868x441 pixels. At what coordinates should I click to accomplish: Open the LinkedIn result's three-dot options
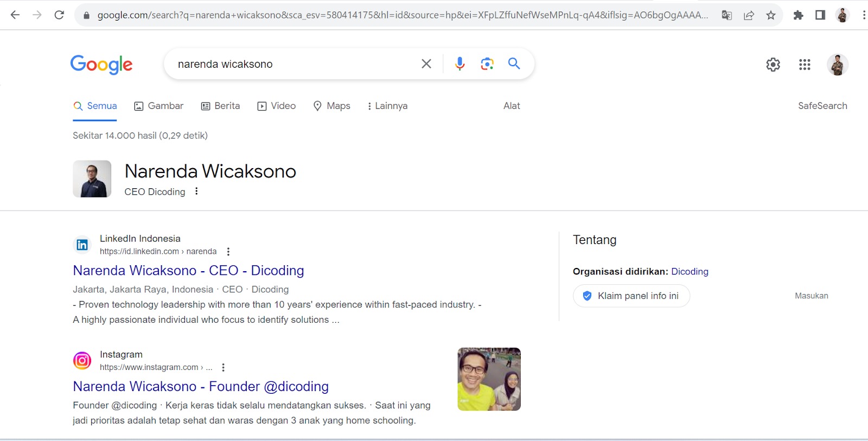coord(228,252)
